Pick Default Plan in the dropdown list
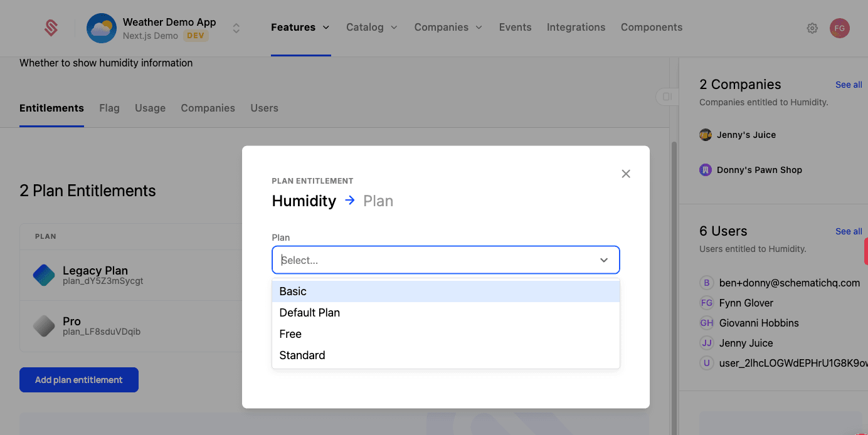Screen dimensions: 868x435 (x=445, y=313)
